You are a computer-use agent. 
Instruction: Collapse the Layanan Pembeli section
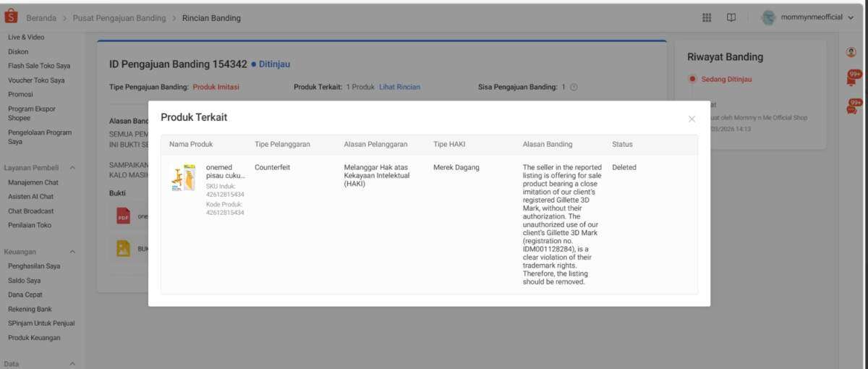72,168
